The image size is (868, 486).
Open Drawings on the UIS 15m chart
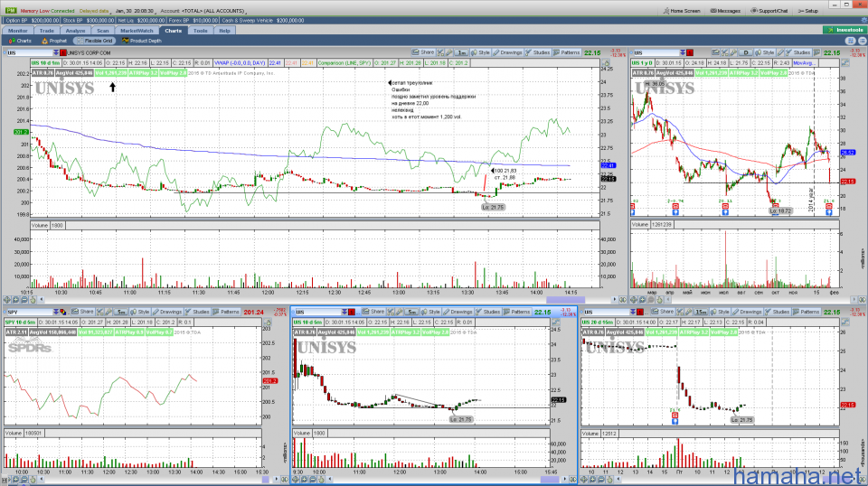[x=748, y=313]
